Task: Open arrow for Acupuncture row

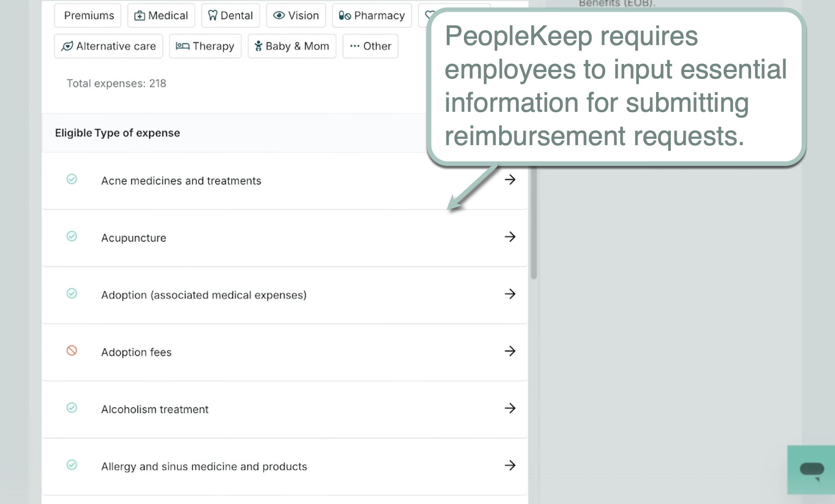Action: [510, 237]
